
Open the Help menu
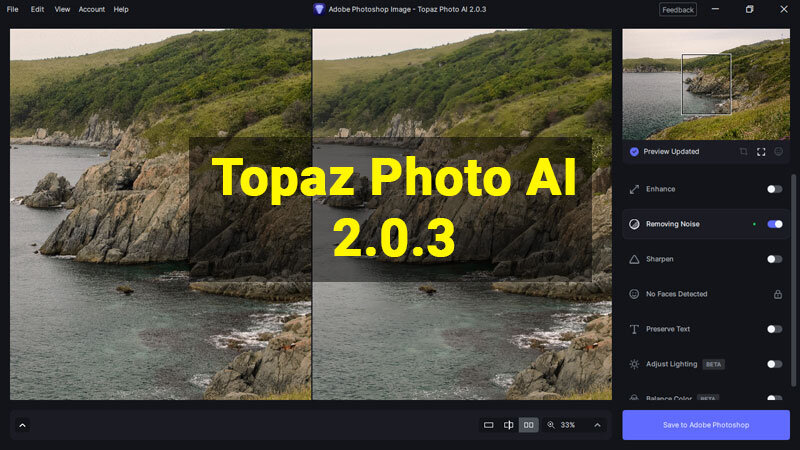(121, 9)
